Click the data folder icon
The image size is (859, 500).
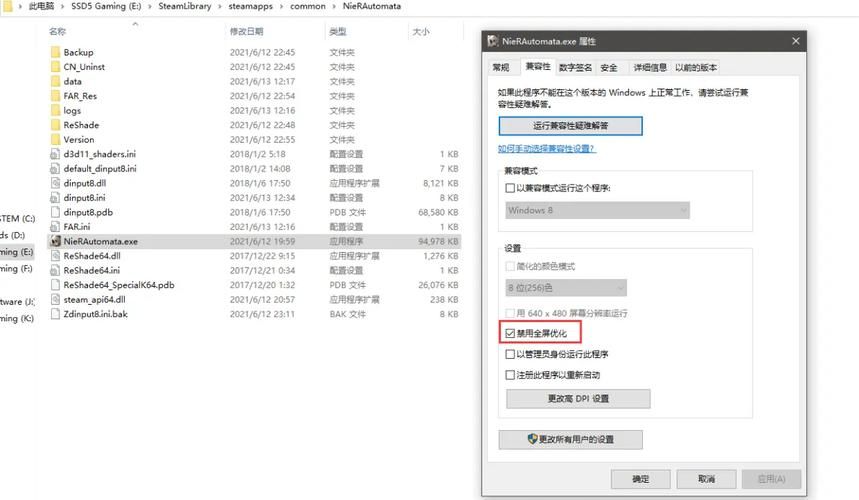click(x=55, y=81)
